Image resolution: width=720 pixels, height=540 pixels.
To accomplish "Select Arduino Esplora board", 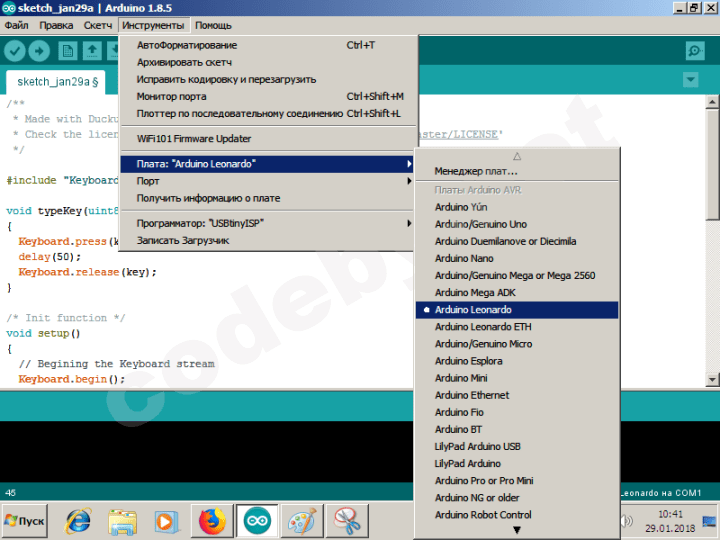I will pyautogui.click(x=517, y=361).
